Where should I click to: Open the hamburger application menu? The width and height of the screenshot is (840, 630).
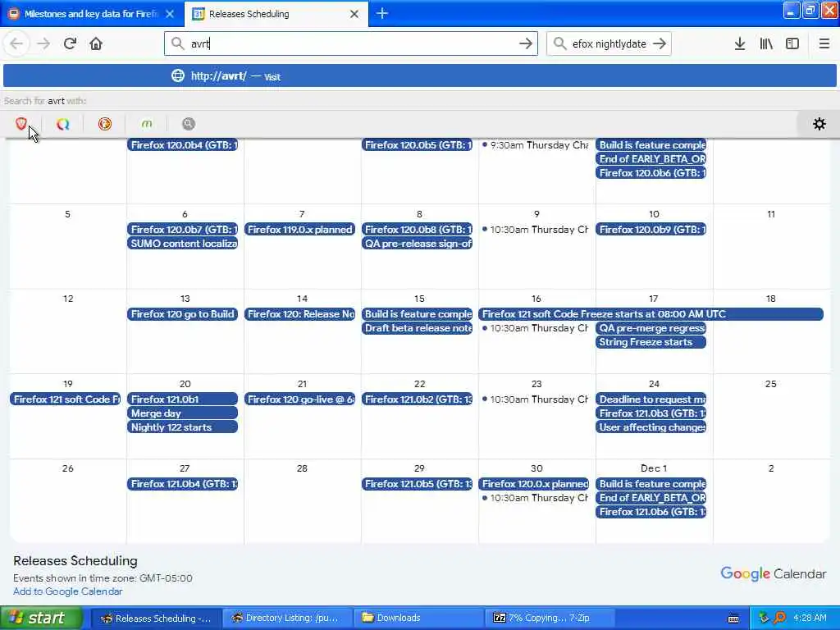[824, 43]
